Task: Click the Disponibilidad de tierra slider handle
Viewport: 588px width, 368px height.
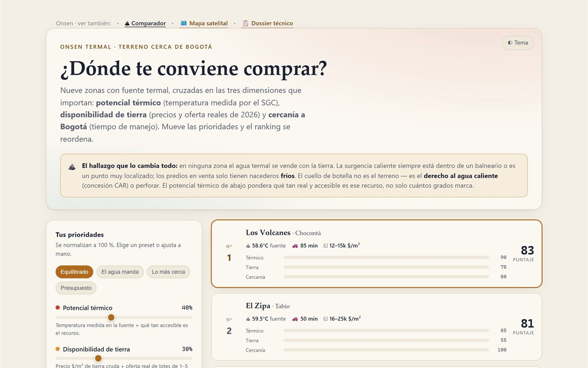Action: 98,358
